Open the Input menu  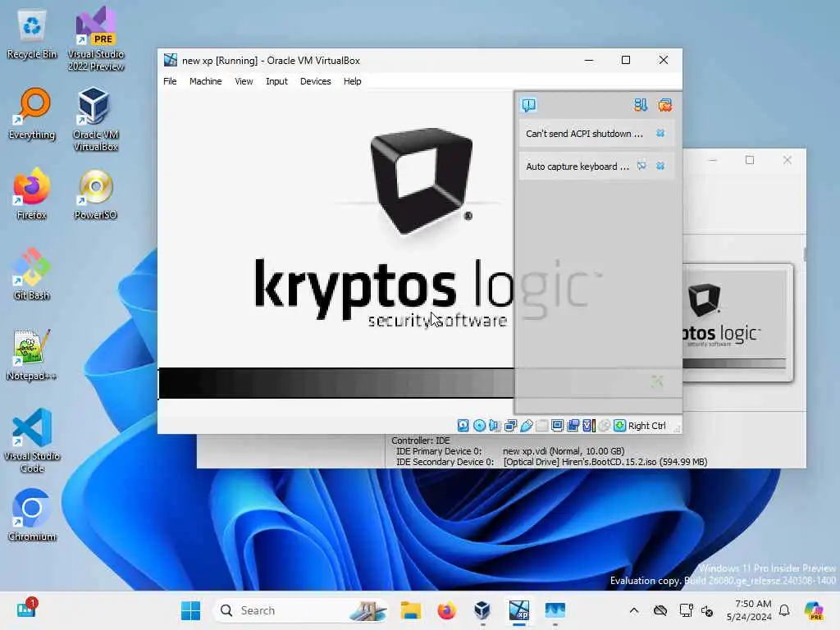(x=276, y=81)
